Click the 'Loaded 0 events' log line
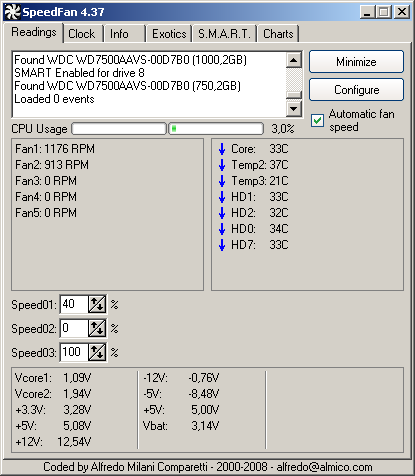The image size is (415, 476). pyautogui.click(x=54, y=99)
